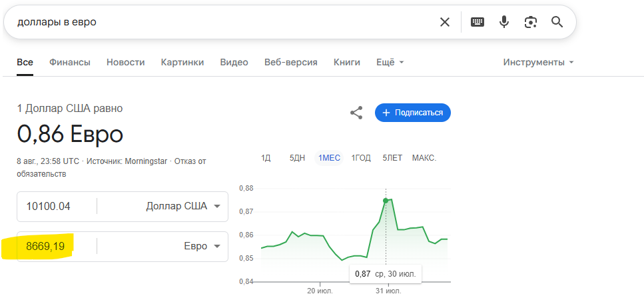Expand the Доллар США currency selector
This screenshot has height=304, width=644.
coord(182,206)
